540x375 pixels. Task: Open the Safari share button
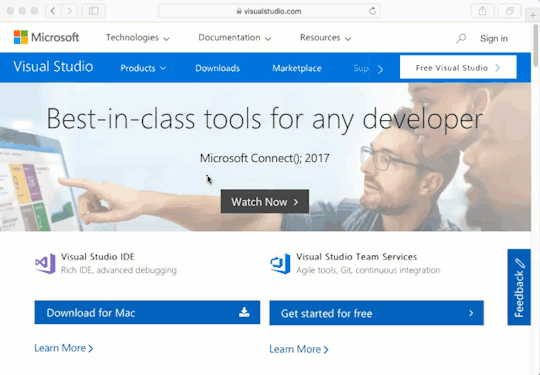click(482, 11)
